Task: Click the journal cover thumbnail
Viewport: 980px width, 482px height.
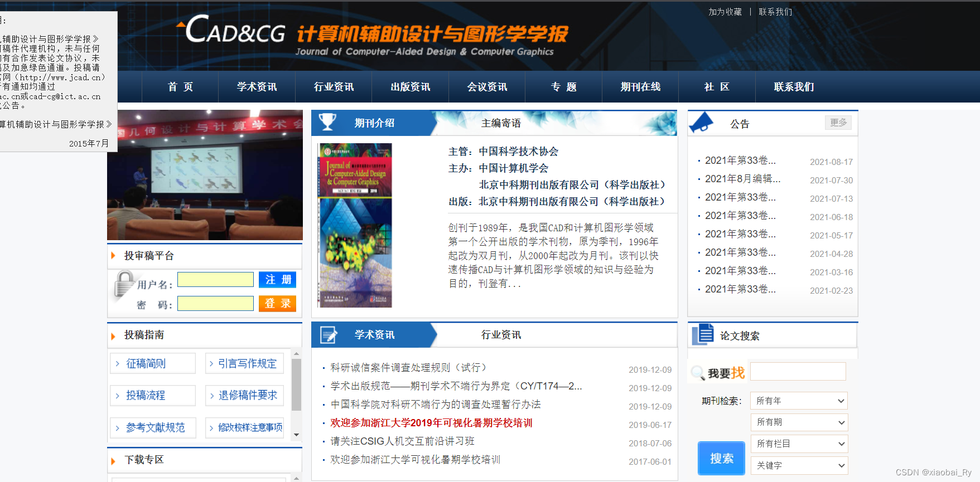Action: click(355, 225)
